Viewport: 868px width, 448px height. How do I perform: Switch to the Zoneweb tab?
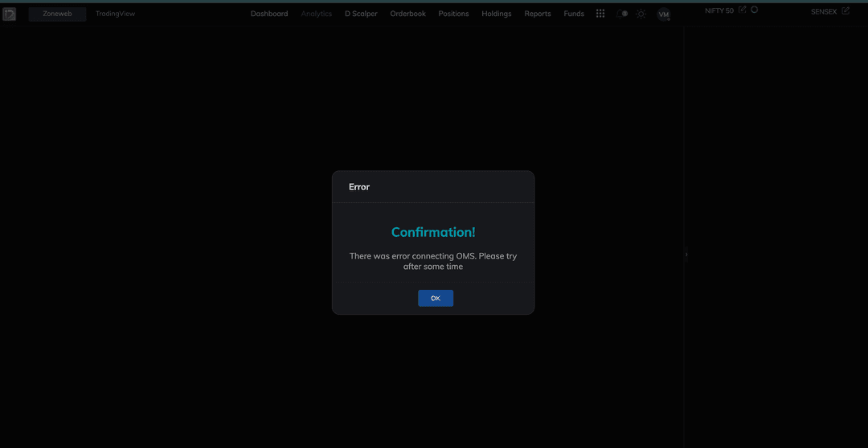coord(57,14)
